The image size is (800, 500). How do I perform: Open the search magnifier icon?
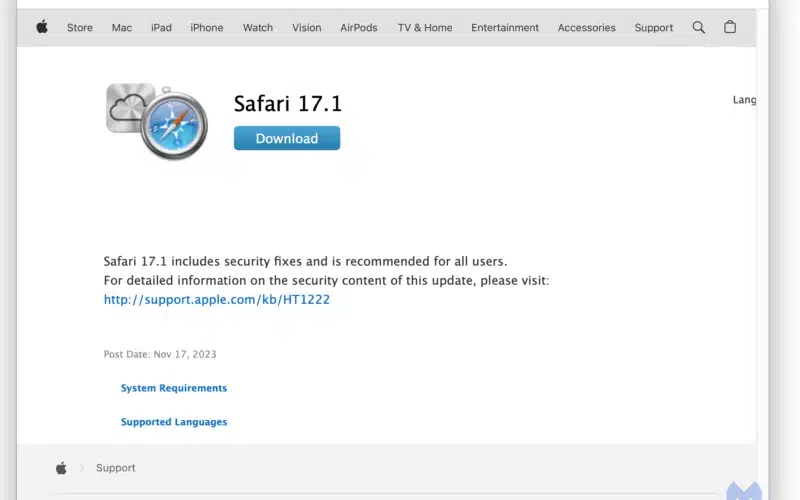[x=698, y=28]
